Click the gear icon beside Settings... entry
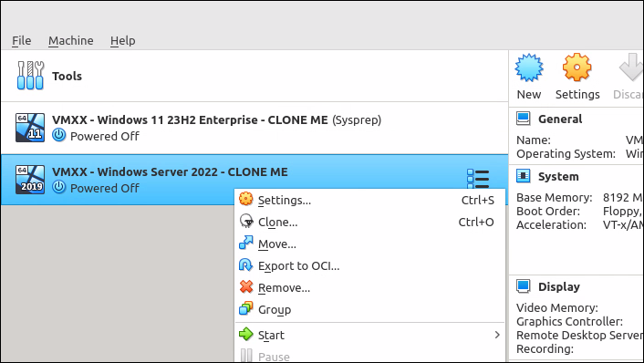The image size is (644, 363). [x=246, y=199]
